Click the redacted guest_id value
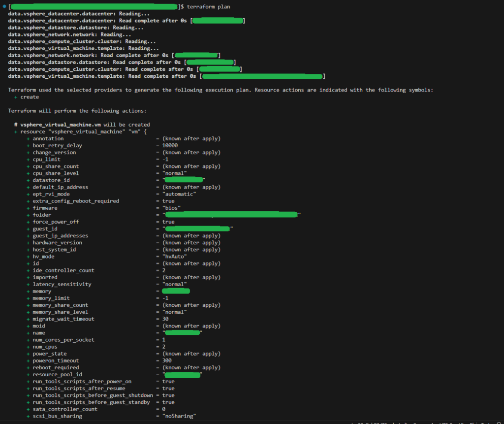The height and width of the screenshot is (424, 504). point(197,228)
